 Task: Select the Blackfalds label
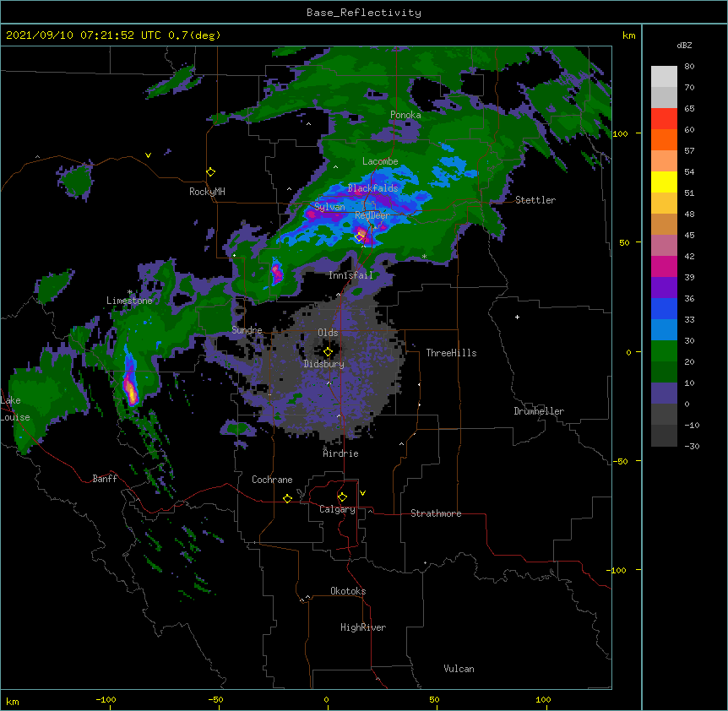click(372, 188)
